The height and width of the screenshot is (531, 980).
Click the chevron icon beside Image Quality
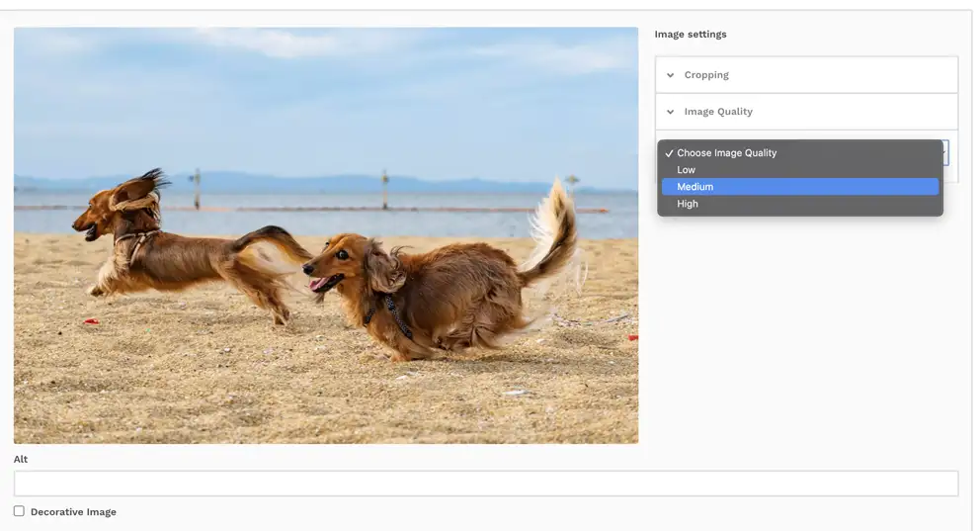click(671, 112)
